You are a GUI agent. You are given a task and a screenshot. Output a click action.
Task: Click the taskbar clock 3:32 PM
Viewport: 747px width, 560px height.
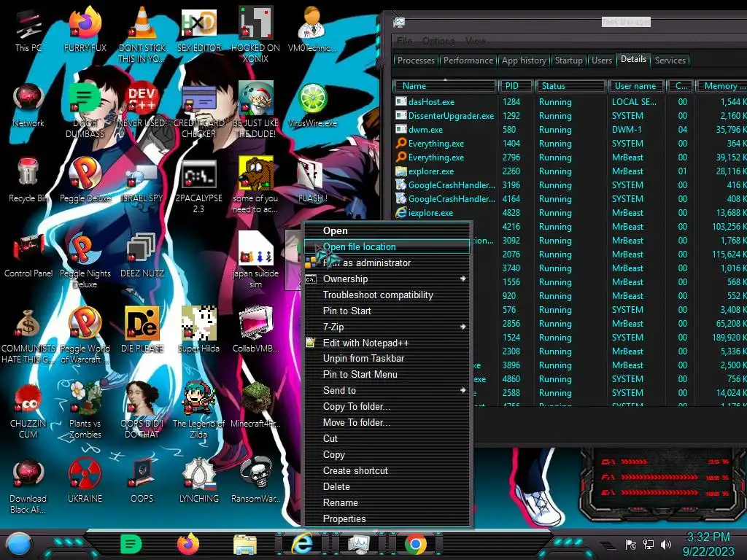708,537
